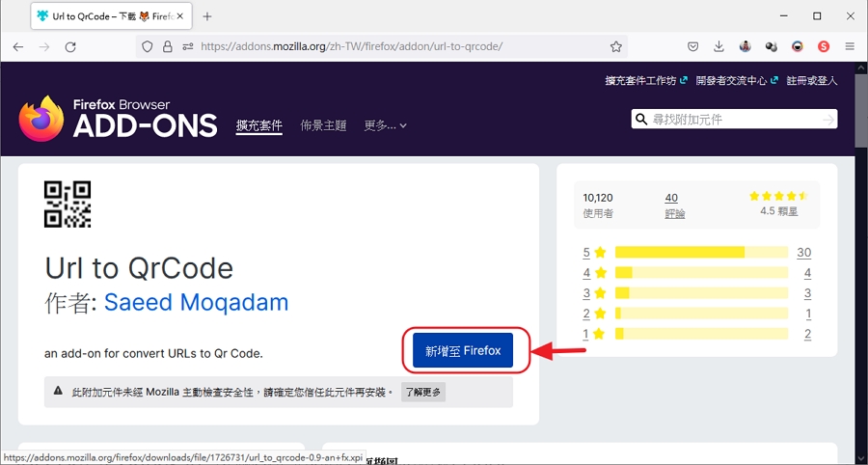Screen dimensions: 868x465
Task: Click the 4 count for four stars
Action: click(x=807, y=273)
